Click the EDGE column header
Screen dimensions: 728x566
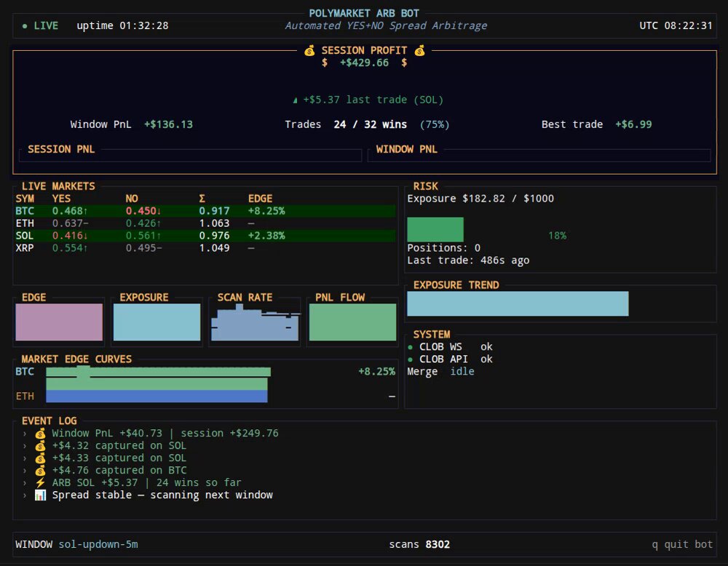point(260,199)
